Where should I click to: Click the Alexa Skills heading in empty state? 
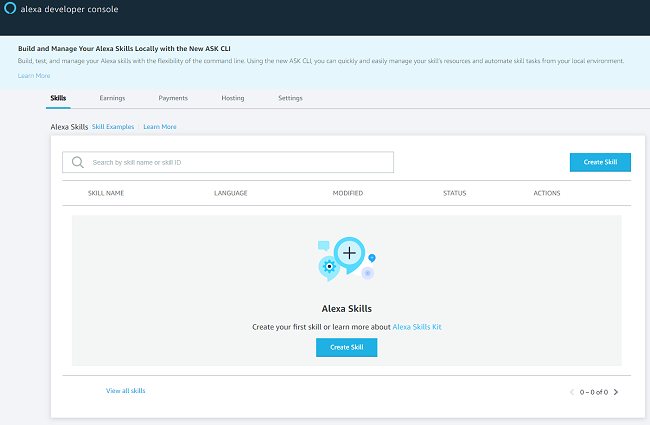(347, 309)
